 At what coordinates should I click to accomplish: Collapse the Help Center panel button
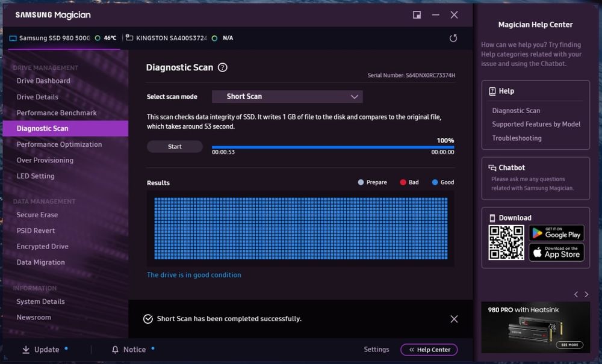click(x=429, y=350)
